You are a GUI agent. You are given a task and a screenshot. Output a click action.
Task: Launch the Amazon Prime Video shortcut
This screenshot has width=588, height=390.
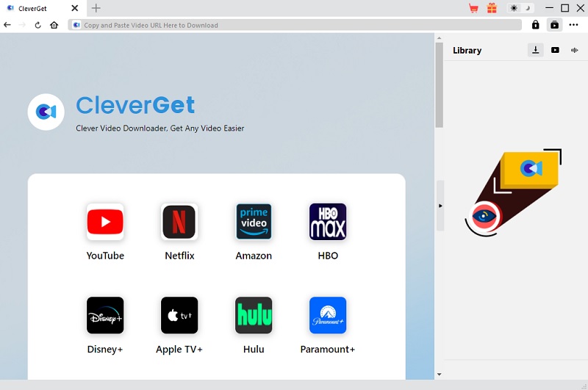[x=254, y=222]
